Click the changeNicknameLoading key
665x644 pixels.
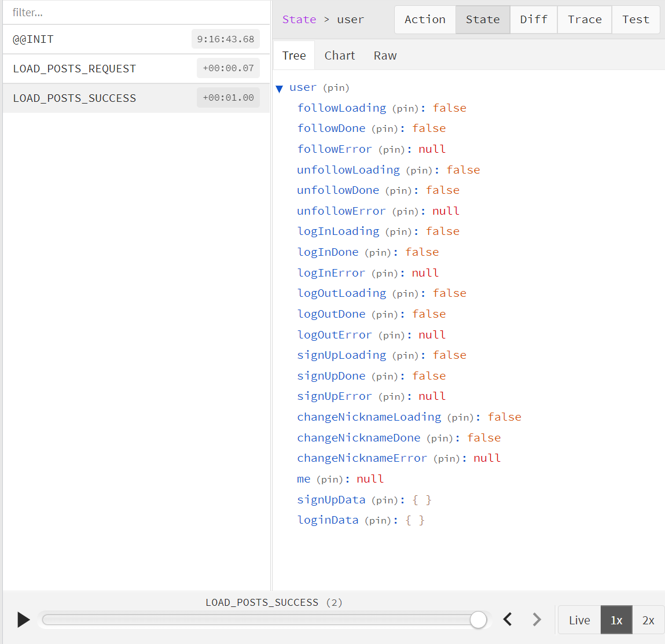tap(369, 417)
